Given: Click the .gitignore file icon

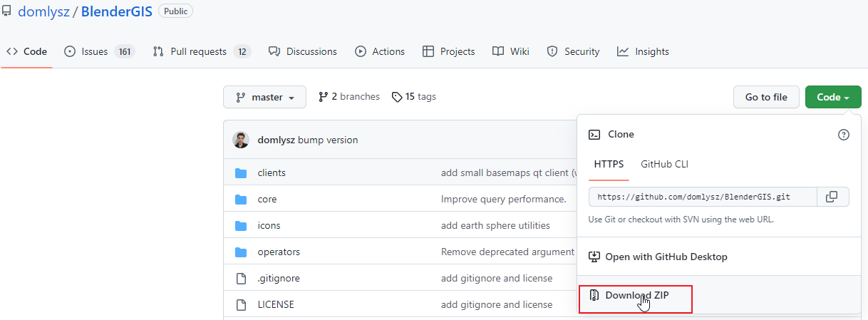Looking at the screenshot, I should pos(241,279).
